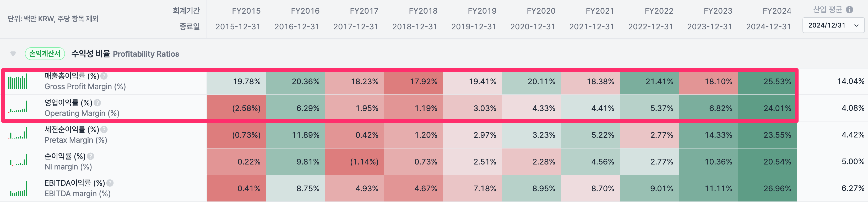The height and width of the screenshot is (202, 868).
Task: Click help icon beside 영업이익률 (%)
Action: [x=97, y=103]
